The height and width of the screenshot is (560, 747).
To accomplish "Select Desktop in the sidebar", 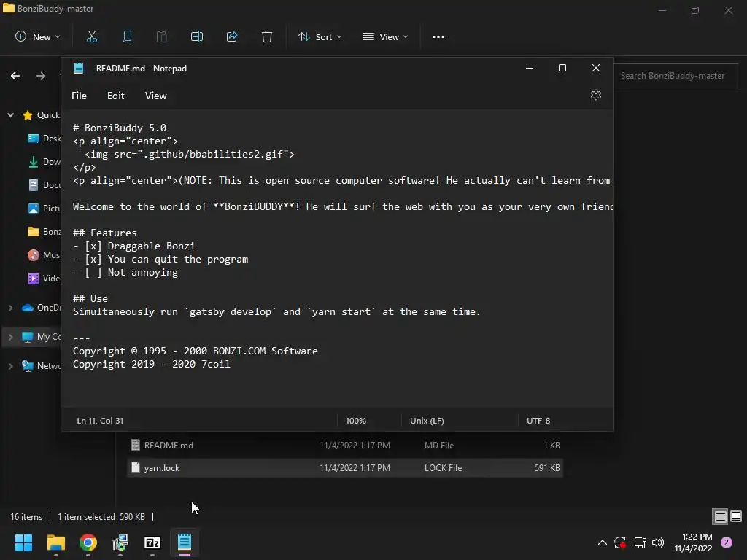I will [x=44, y=139].
